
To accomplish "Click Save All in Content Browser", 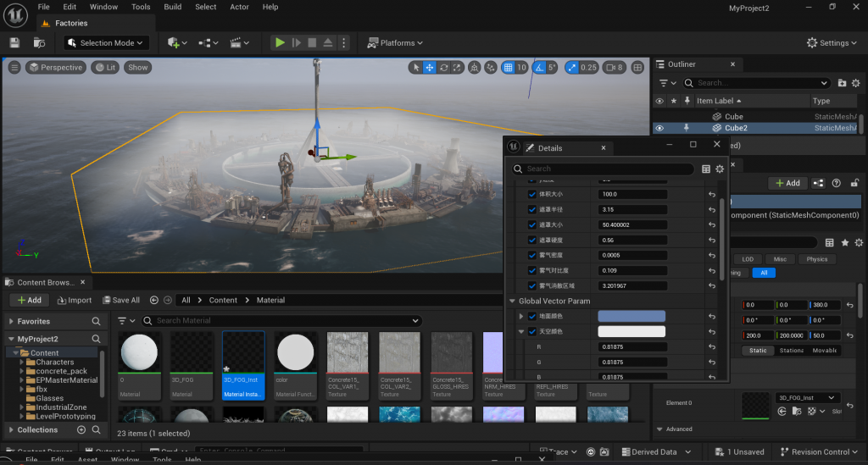I will point(121,300).
